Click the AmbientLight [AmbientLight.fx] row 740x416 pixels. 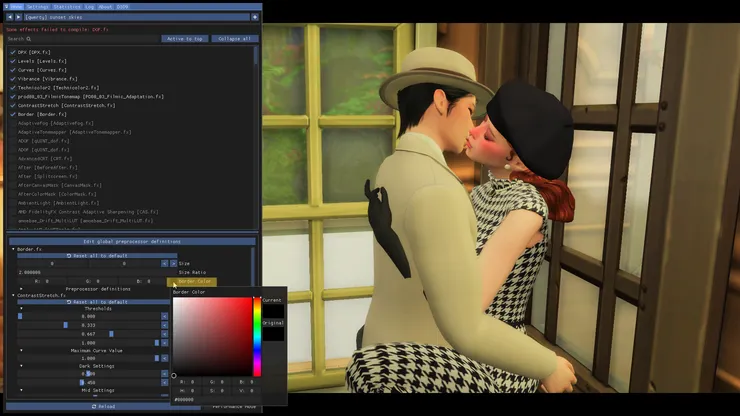59,203
